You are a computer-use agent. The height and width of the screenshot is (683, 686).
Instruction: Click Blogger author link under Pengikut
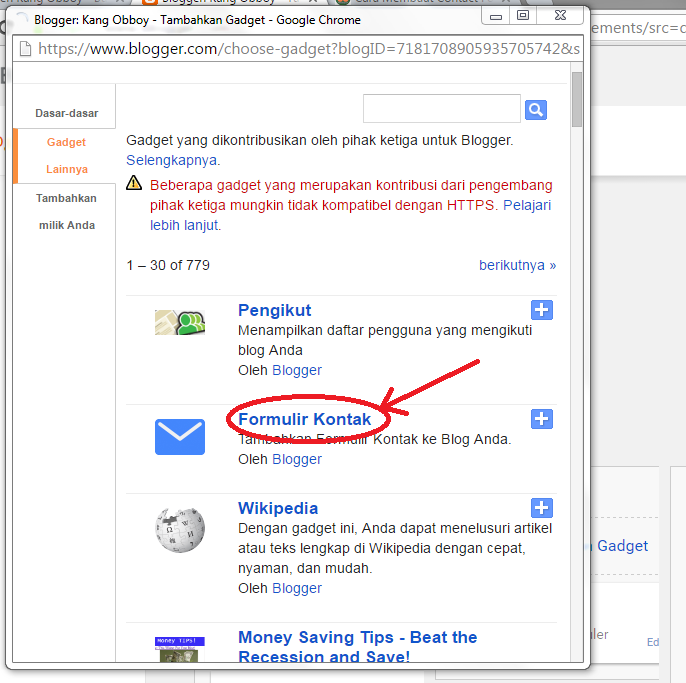[x=297, y=370]
